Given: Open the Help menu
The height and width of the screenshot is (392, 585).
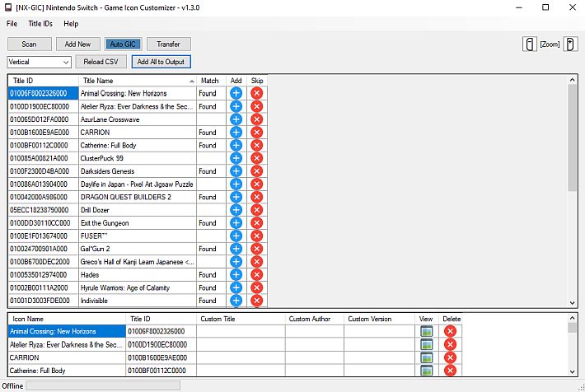Looking at the screenshot, I should coord(71,24).
